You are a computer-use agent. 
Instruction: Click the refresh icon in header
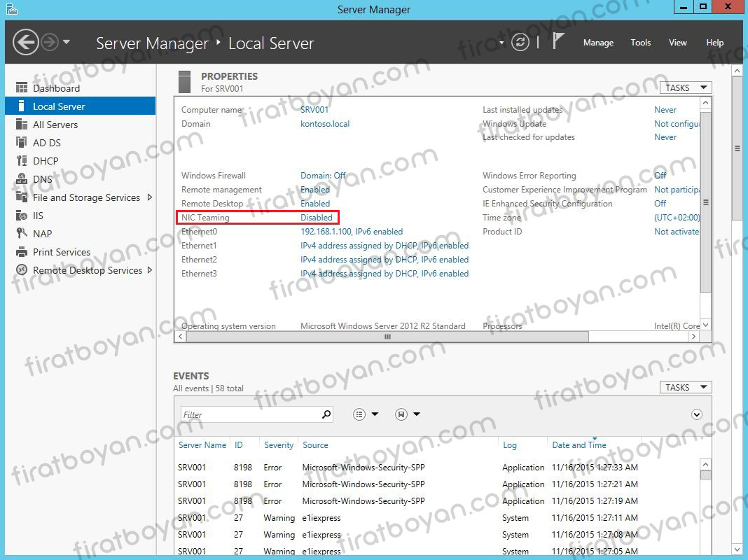click(x=520, y=43)
